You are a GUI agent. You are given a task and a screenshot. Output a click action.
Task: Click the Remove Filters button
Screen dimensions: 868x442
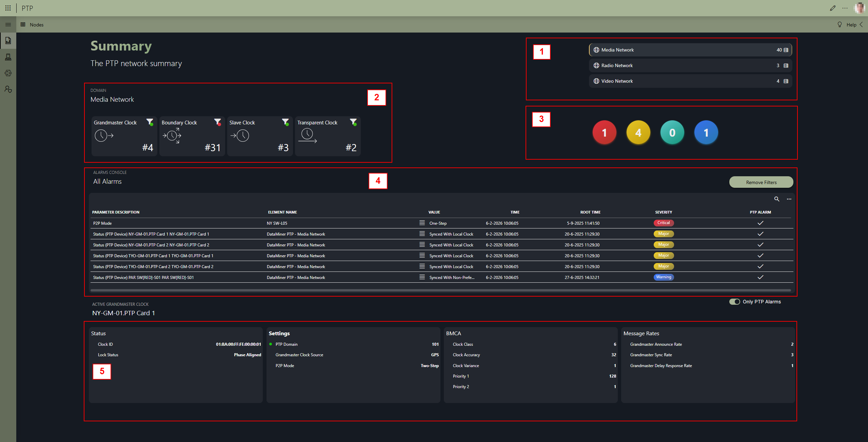tap(761, 182)
